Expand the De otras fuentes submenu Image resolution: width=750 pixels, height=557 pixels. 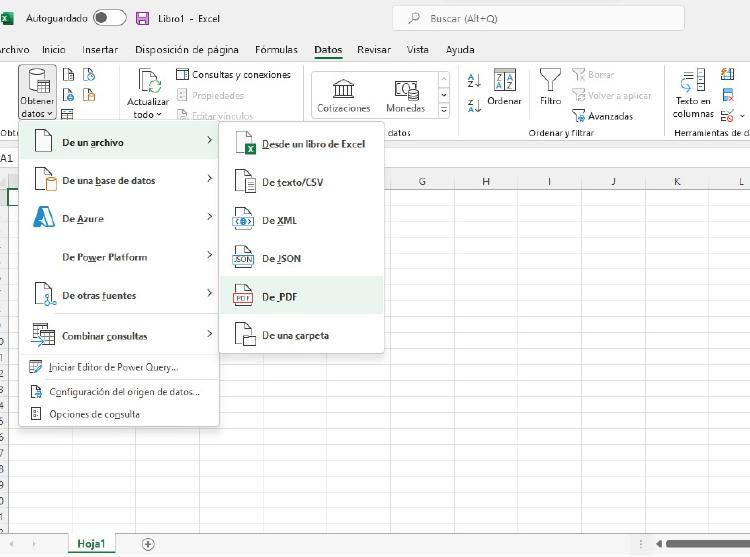pyautogui.click(x=119, y=295)
